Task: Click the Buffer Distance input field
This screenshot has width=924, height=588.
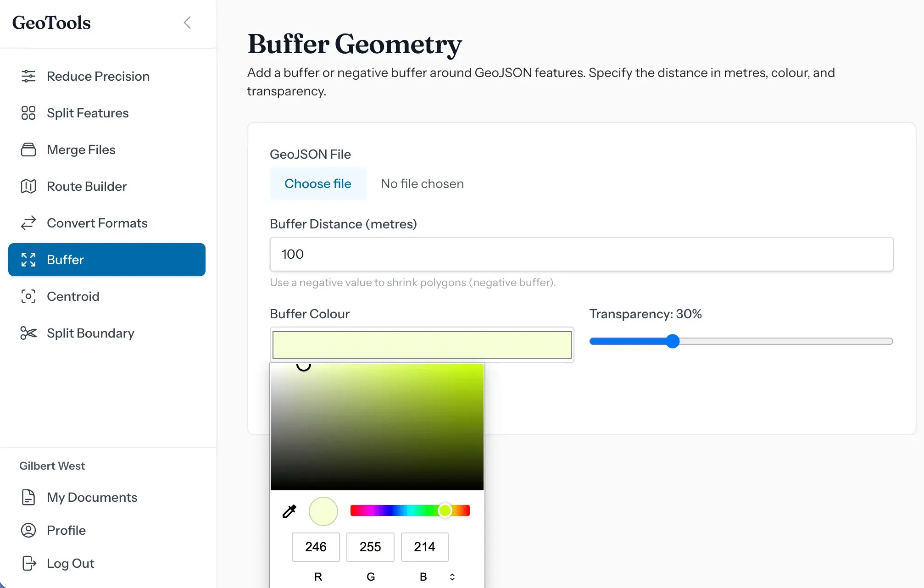Action: click(x=581, y=254)
